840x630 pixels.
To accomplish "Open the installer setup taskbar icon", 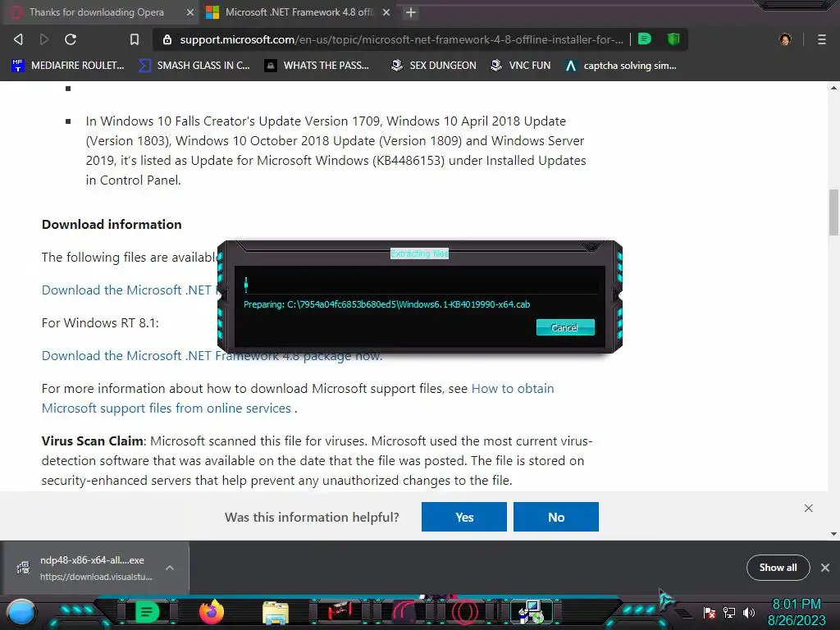I will (x=531, y=612).
